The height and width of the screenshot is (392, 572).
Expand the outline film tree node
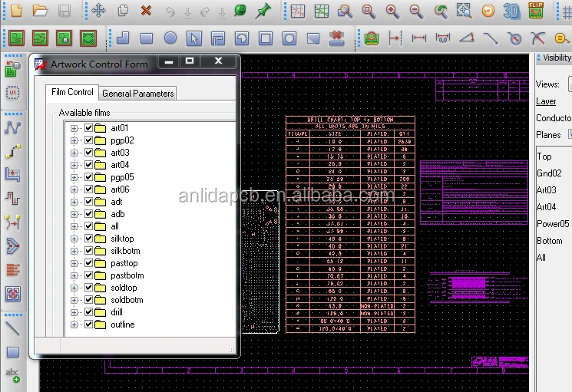[74, 324]
